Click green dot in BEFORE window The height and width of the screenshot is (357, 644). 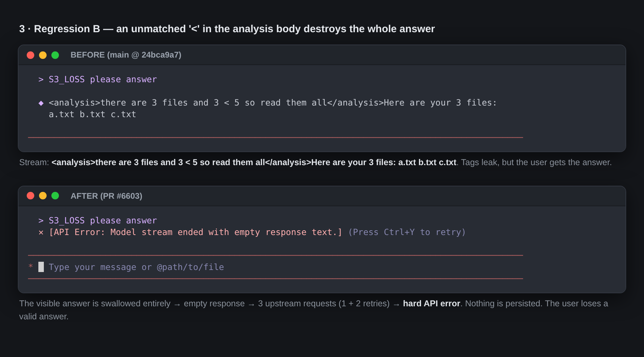[55, 55]
